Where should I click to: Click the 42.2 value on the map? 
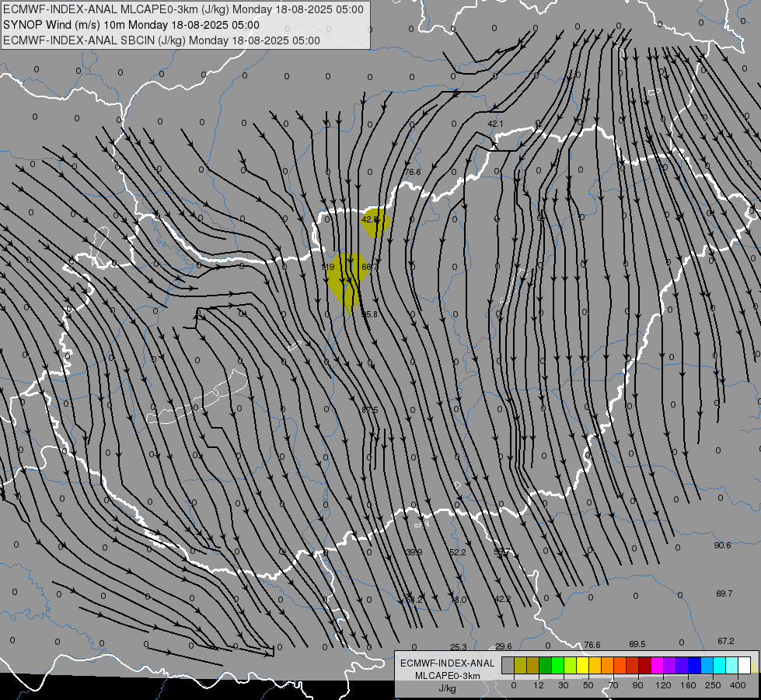(502, 599)
